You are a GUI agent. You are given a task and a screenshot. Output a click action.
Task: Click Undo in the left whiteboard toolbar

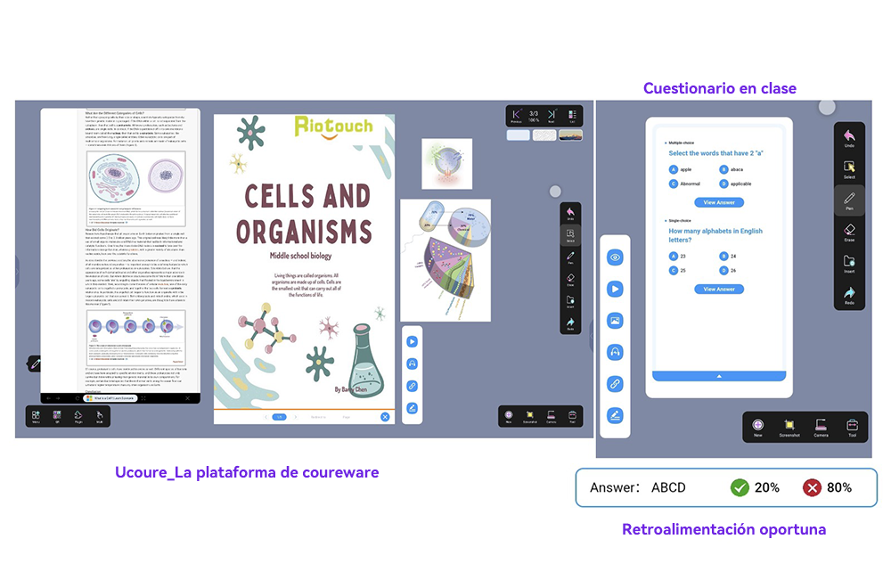570,213
